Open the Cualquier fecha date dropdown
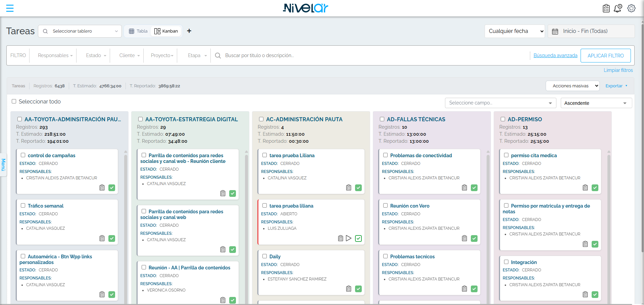The height and width of the screenshot is (305, 644). (x=514, y=31)
